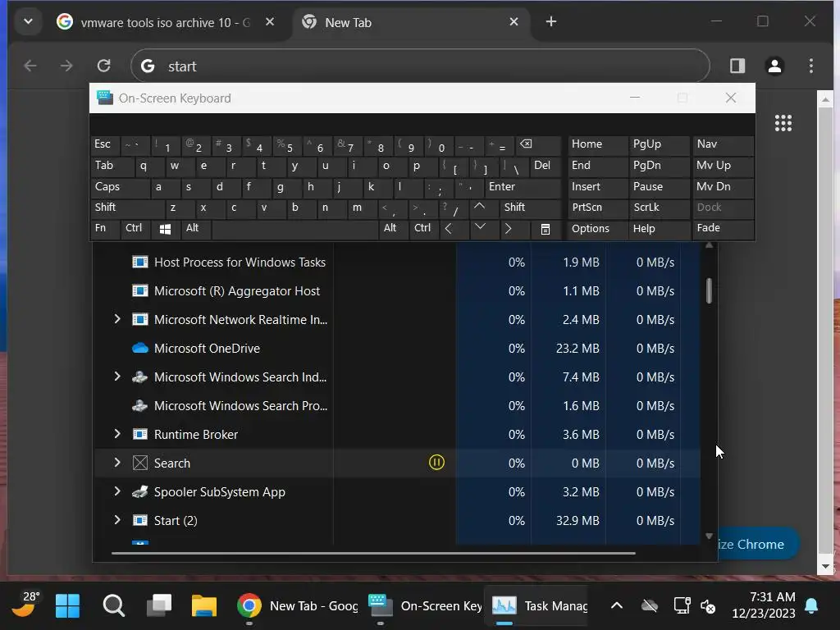Click the Microsoft OneDrive process icon
Viewport: 840px width, 630px height.
[139, 348]
